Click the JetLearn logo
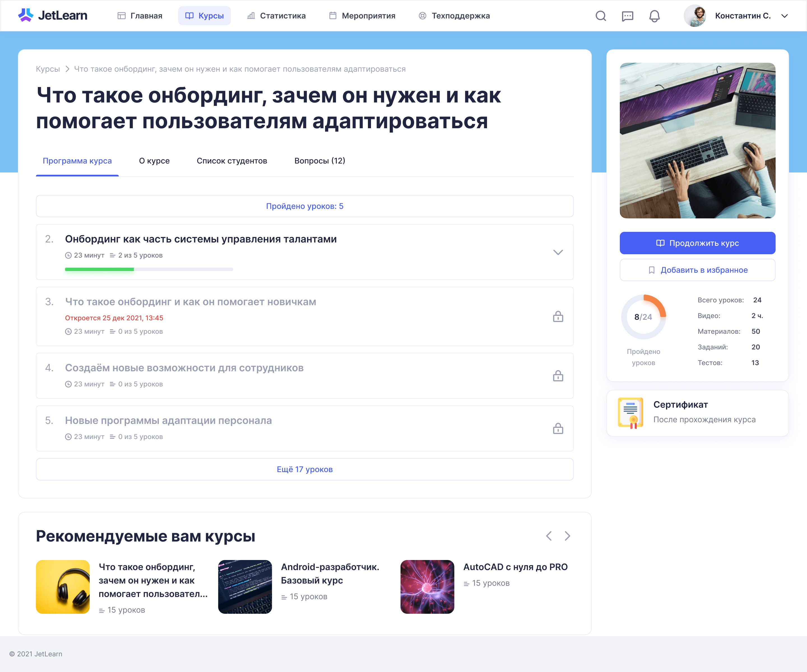 click(53, 15)
